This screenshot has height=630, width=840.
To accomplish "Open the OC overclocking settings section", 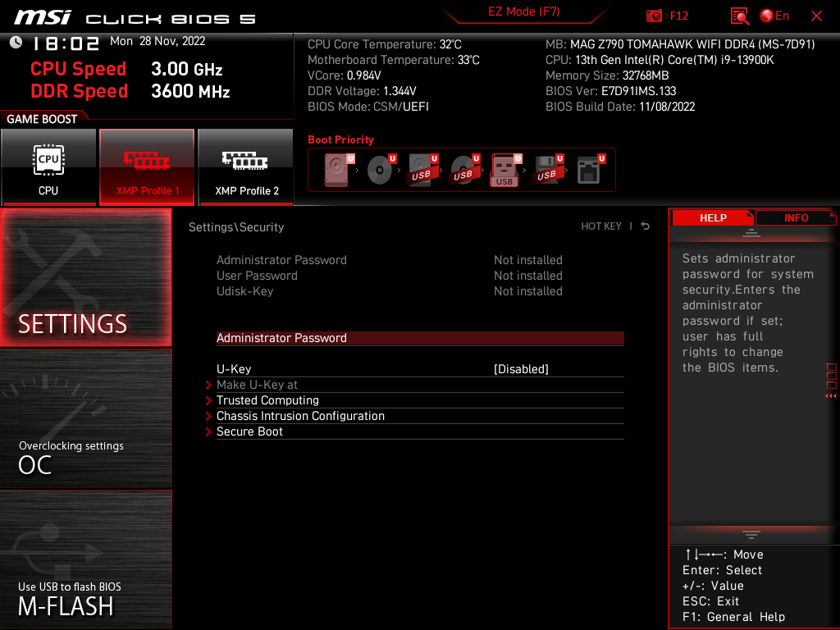I will 85,419.
